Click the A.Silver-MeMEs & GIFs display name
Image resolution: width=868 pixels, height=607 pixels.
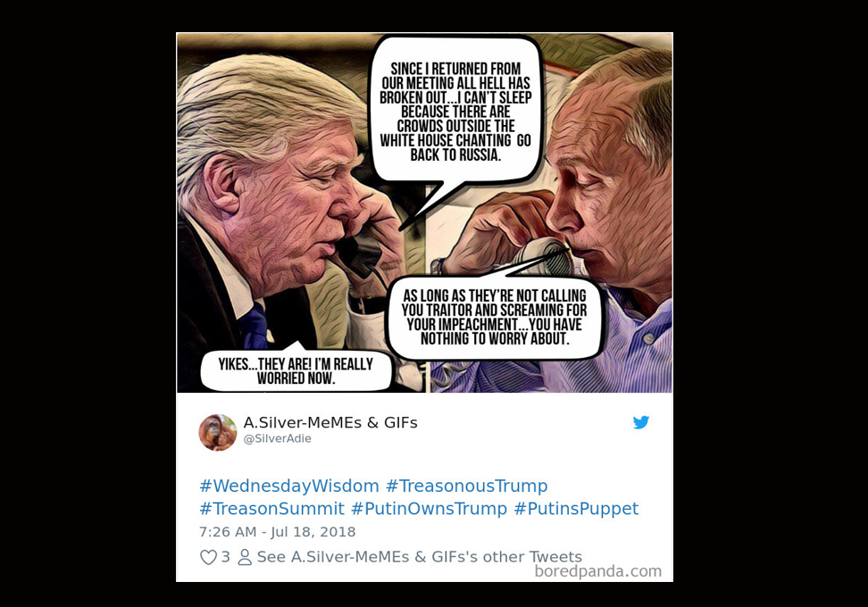pos(330,423)
